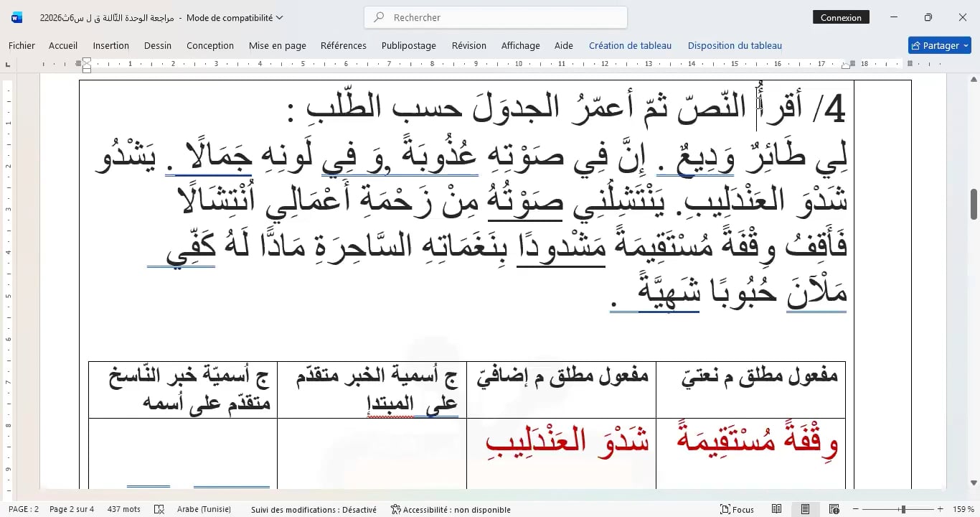Select the Print layout view icon

[806, 509]
